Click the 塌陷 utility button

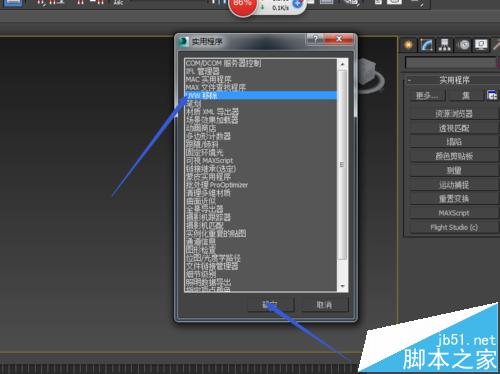(454, 142)
